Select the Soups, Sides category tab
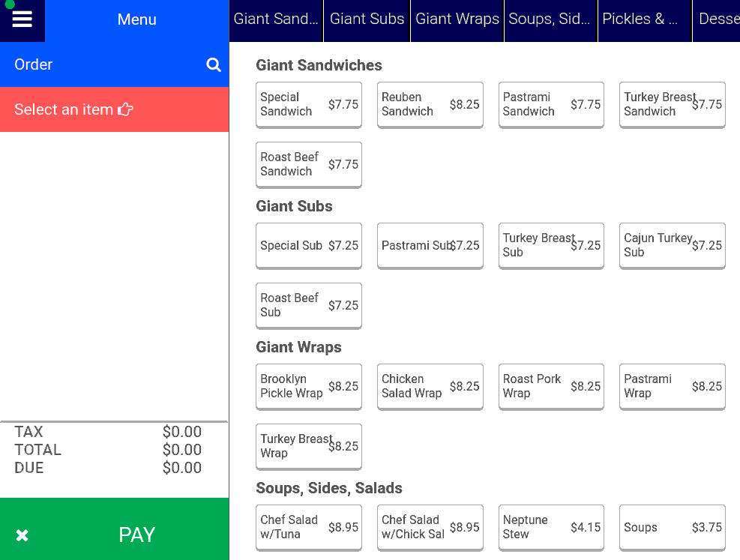 click(x=550, y=19)
